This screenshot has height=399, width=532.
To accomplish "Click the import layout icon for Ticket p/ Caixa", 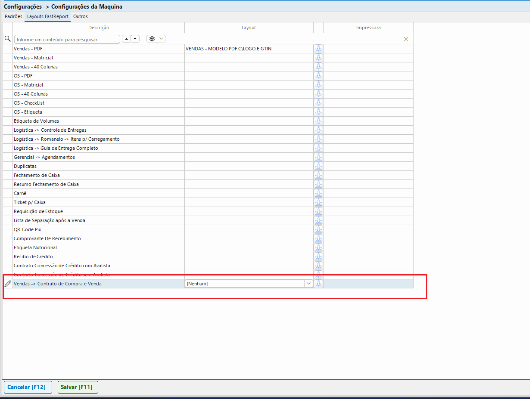I will (x=318, y=202).
